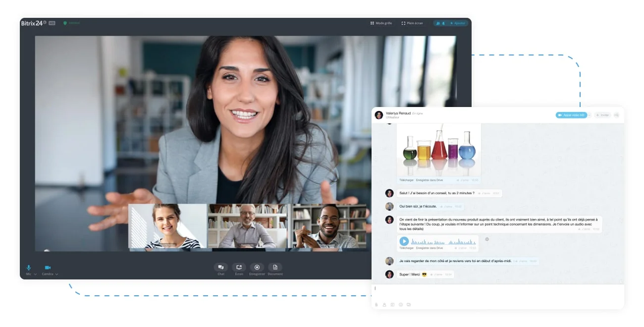The image size is (644, 327).
Task: Attach a file with the paperclip icon
Action: coord(376,305)
